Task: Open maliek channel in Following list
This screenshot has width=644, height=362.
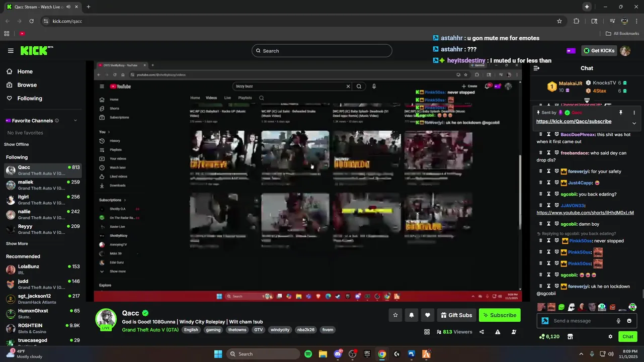Action: click(42, 185)
